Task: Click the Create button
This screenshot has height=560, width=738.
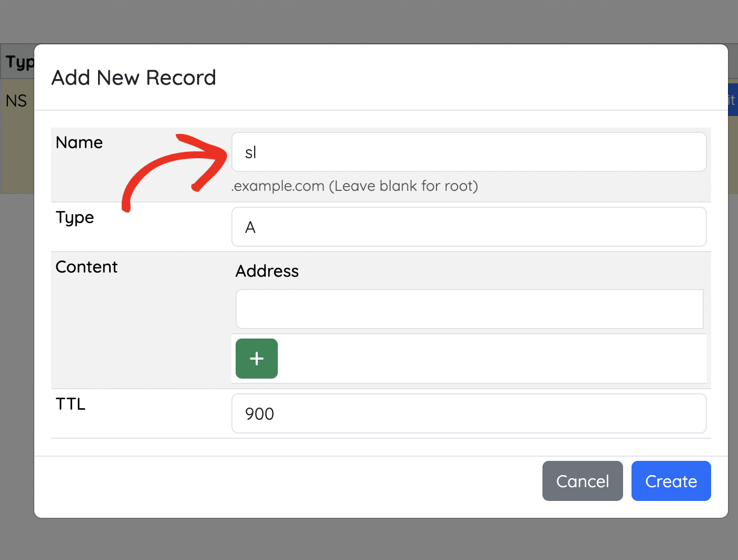Action: [671, 481]
